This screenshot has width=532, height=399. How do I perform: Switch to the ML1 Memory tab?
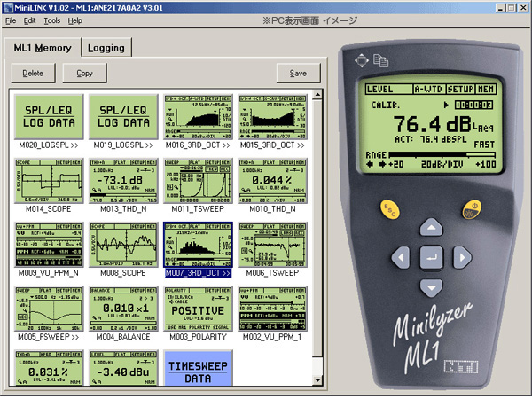pyautogui.click(x=43, y=48)
